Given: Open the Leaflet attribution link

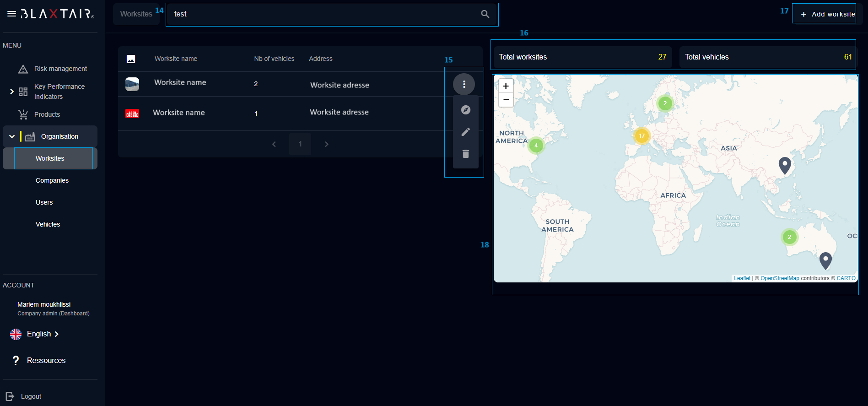Looking at the screenshot, I should [742, 278].
